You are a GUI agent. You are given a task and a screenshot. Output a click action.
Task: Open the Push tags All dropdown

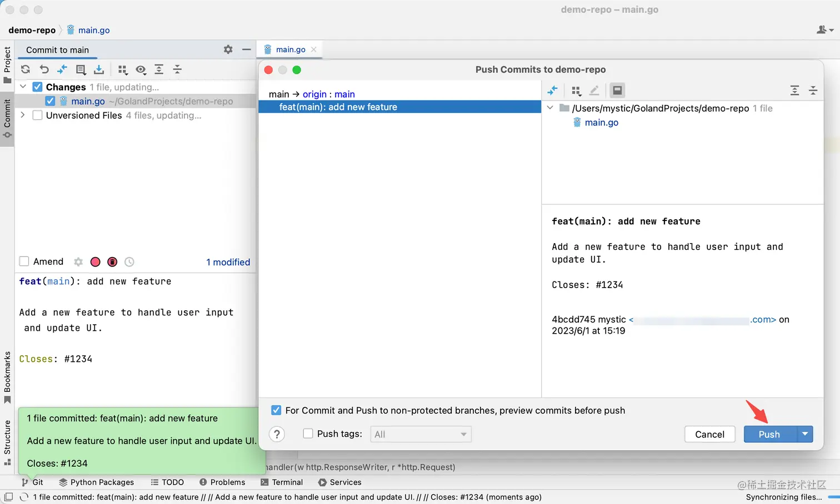421,434
